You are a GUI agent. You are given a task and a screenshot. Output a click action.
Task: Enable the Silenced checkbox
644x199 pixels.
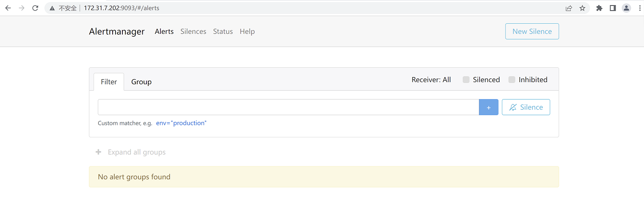pos(466,80)
